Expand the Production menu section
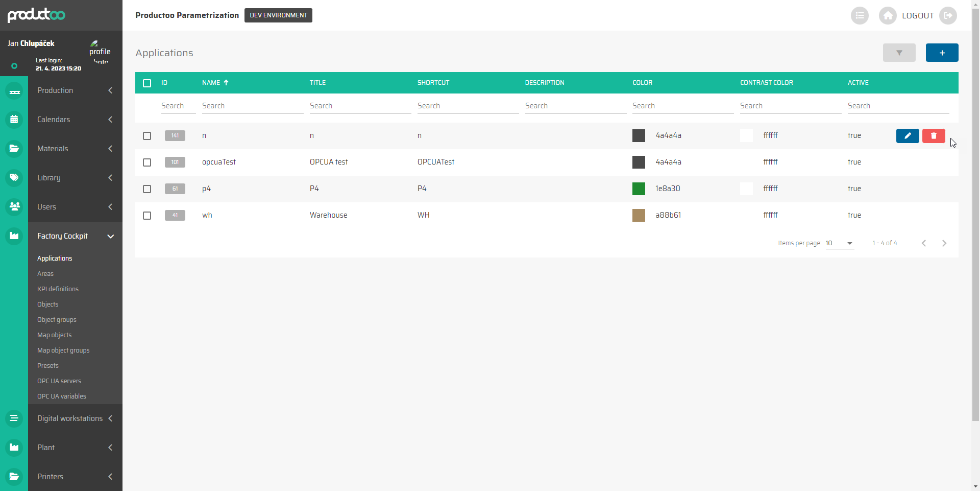The height and width of the screenshot is (491, 980). (75, 90)
